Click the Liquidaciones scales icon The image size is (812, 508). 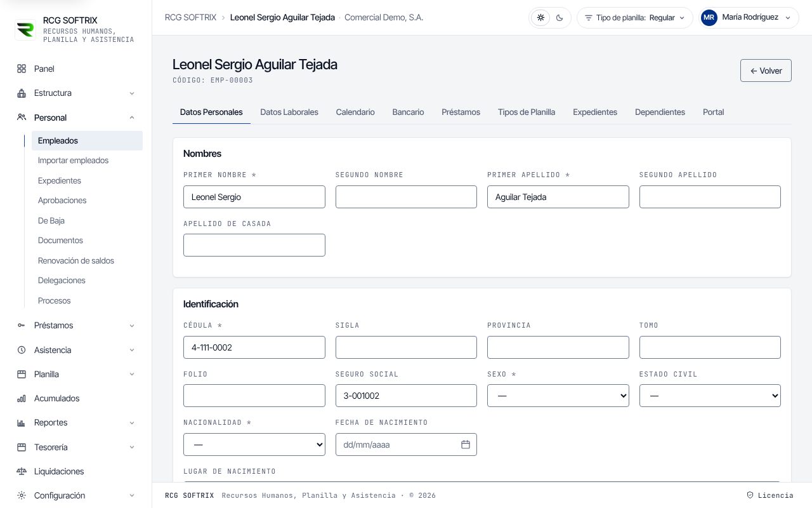point(22,471)
